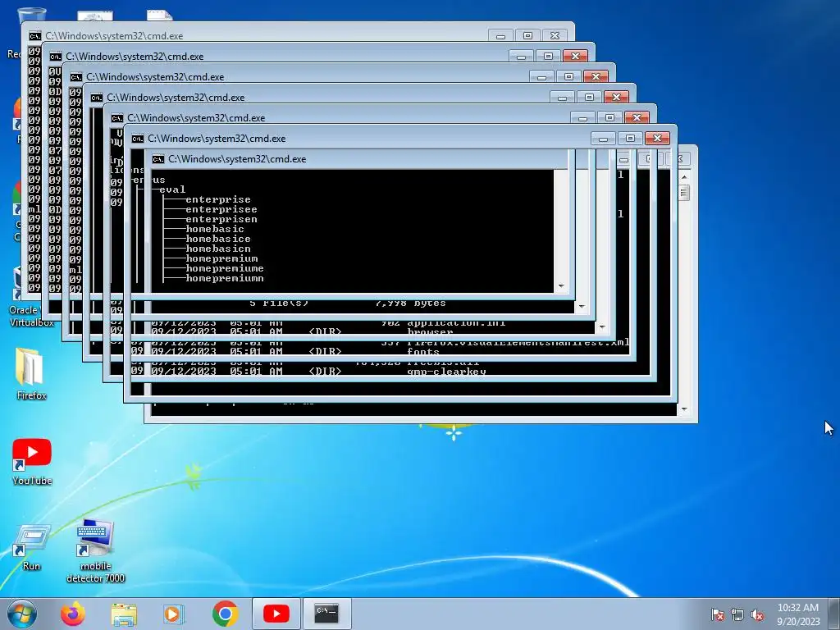The height and width of the screenshot is (630, 840).
Task: Click the 'enterprise' tree line
Action: pos(218,199)
